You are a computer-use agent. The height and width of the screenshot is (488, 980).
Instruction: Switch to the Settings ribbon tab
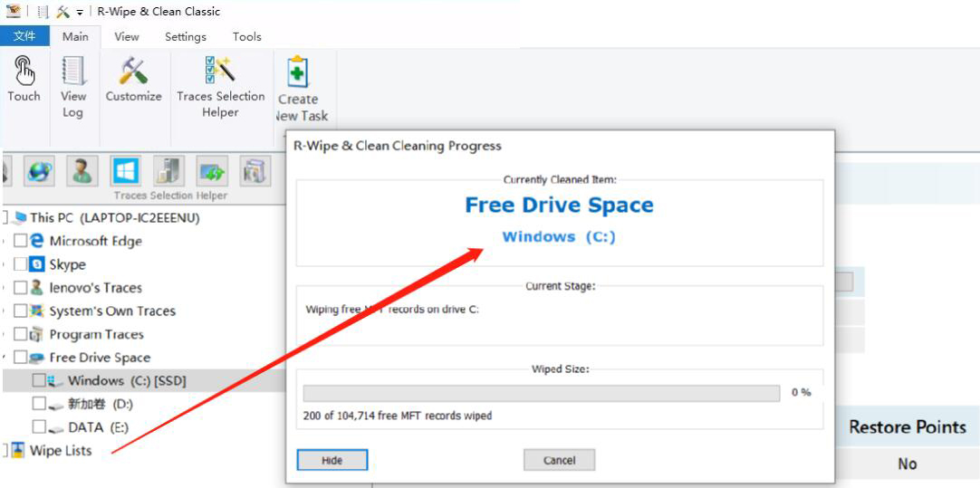[186, 37]
